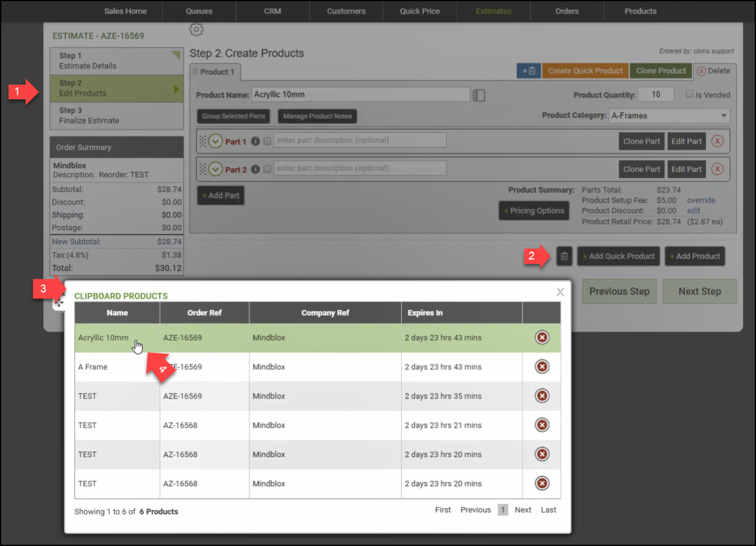Click the blue add-to-clipboard icon button
The image size is (756, 546).
pyautogui.click(x=529, y=71)
